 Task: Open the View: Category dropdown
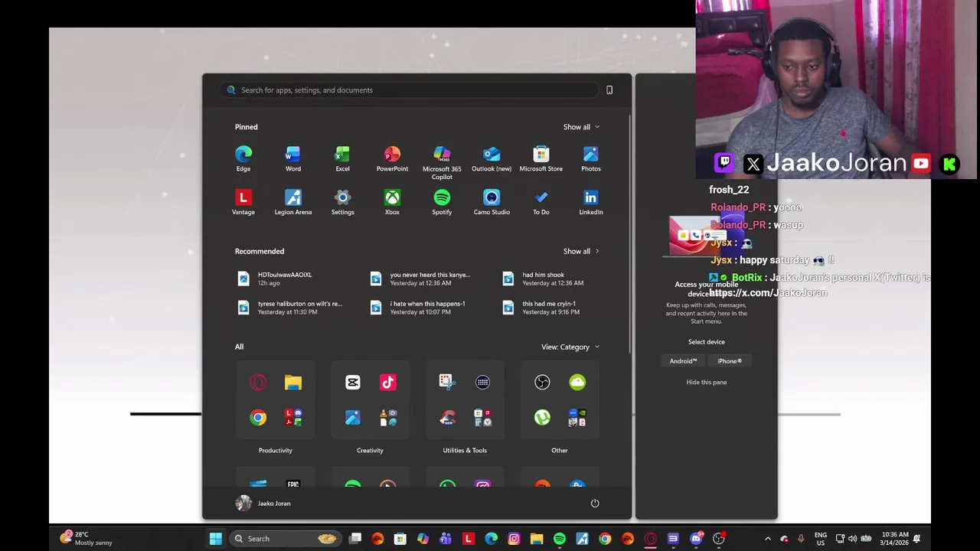570,347
